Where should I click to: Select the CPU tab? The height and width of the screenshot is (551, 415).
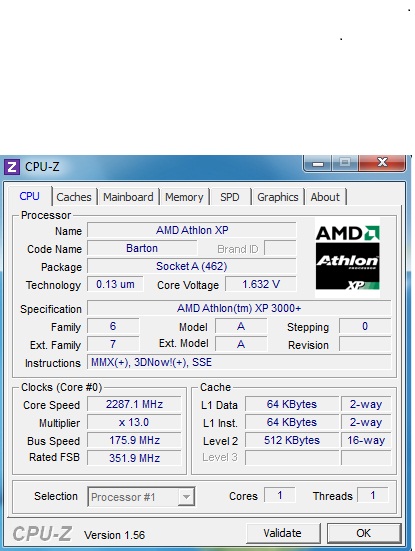point(30,196)
